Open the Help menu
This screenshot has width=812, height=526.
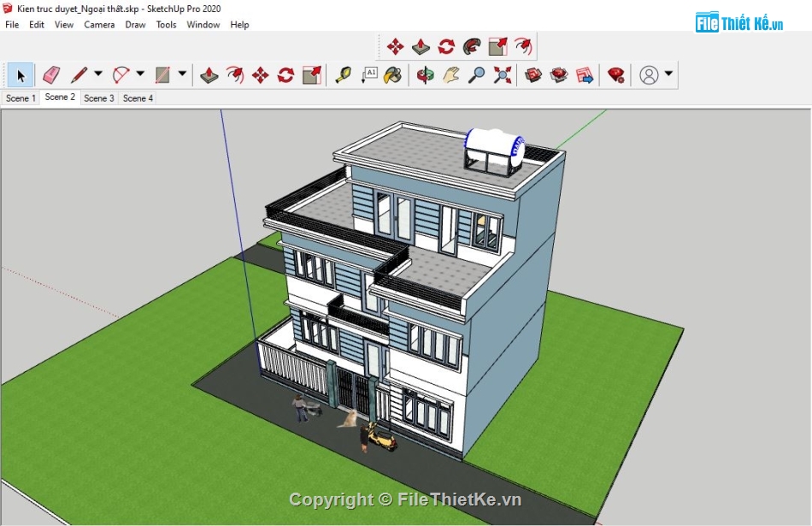pos(239,24)
